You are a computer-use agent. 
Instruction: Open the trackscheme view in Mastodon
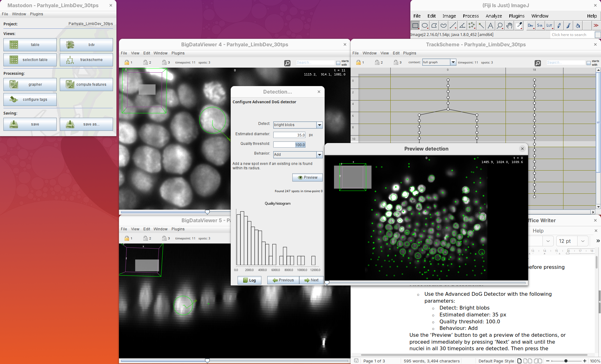tap(86, 60)
